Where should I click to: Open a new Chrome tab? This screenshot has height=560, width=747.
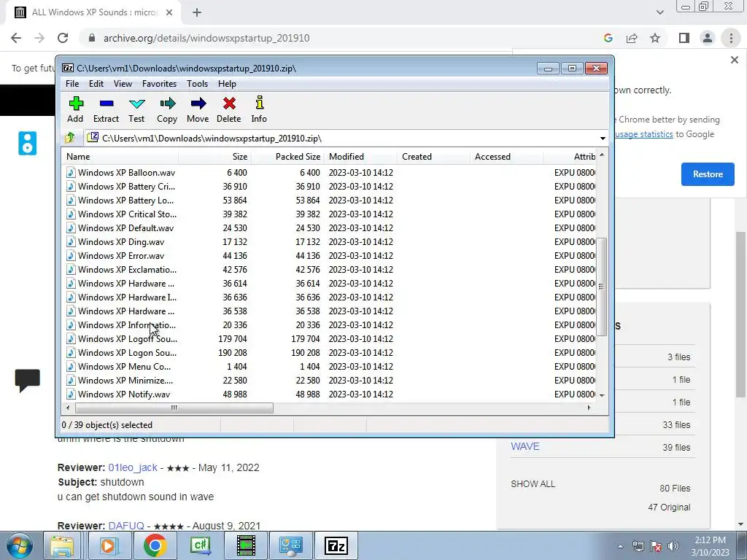click(x=197, y=12)
